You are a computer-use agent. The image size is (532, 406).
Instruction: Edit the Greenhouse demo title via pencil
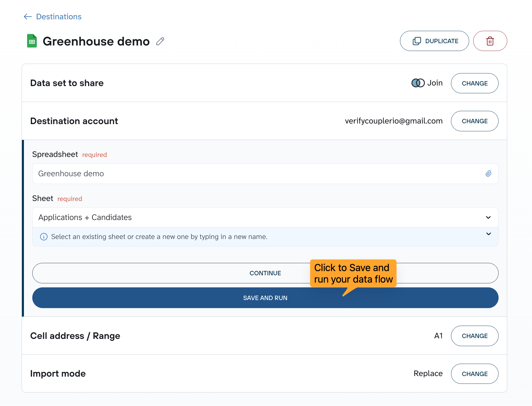[160, 41]
